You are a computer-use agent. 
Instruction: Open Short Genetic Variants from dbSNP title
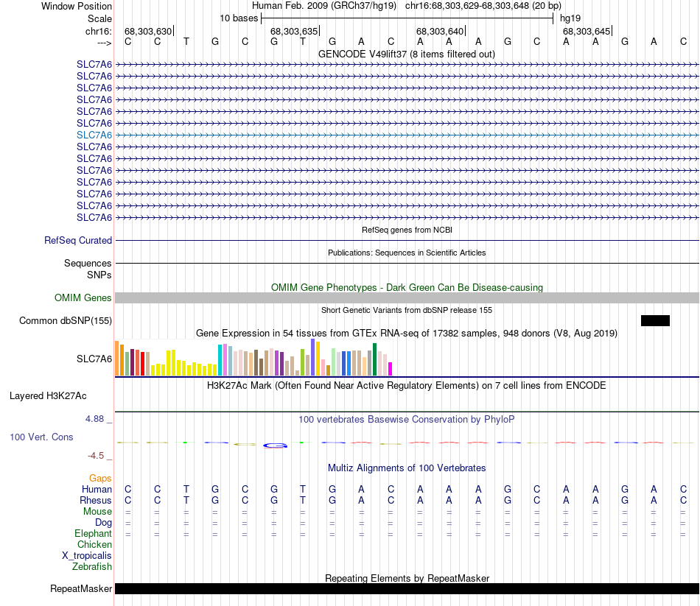pos(407,310)
